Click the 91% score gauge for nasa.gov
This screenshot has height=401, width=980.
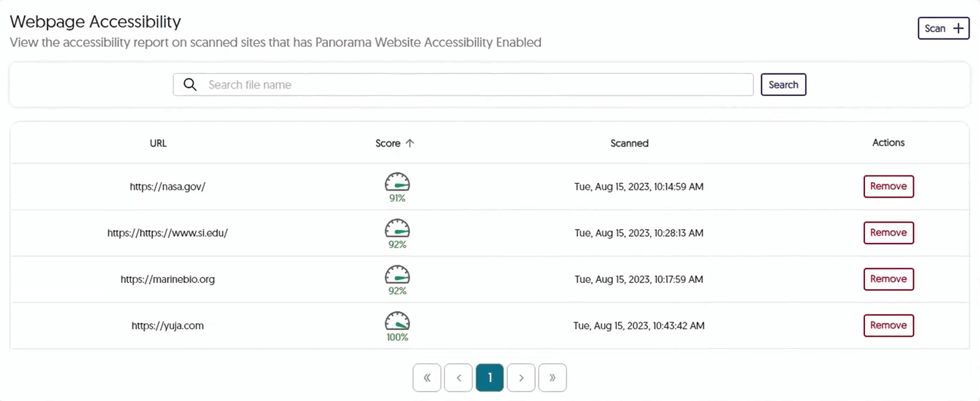tap(397, 187)
